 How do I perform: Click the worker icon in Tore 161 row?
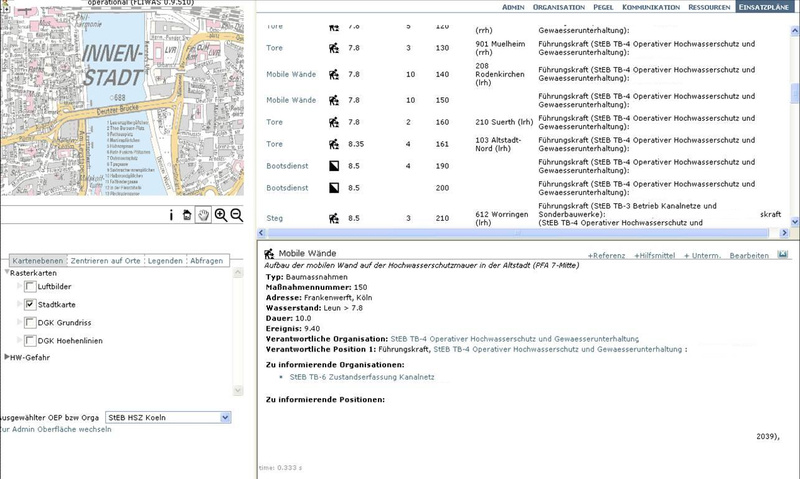click(x=334, y=144)
